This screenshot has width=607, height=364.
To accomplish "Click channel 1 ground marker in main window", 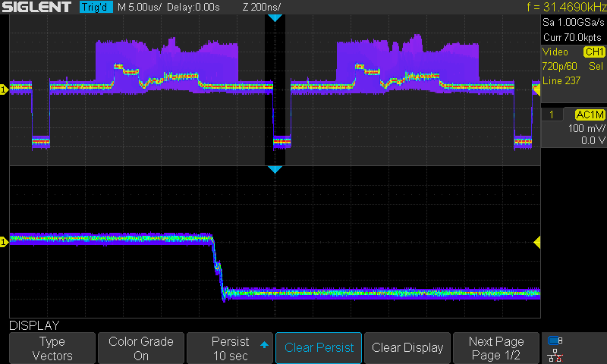I will click(x=4, y=89).
